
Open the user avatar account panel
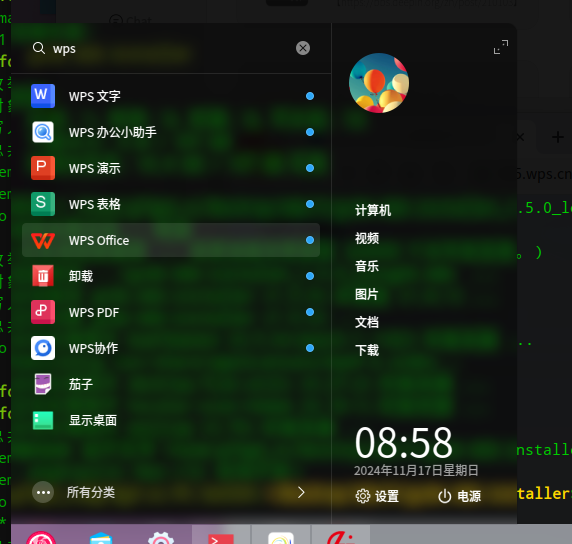379,83
